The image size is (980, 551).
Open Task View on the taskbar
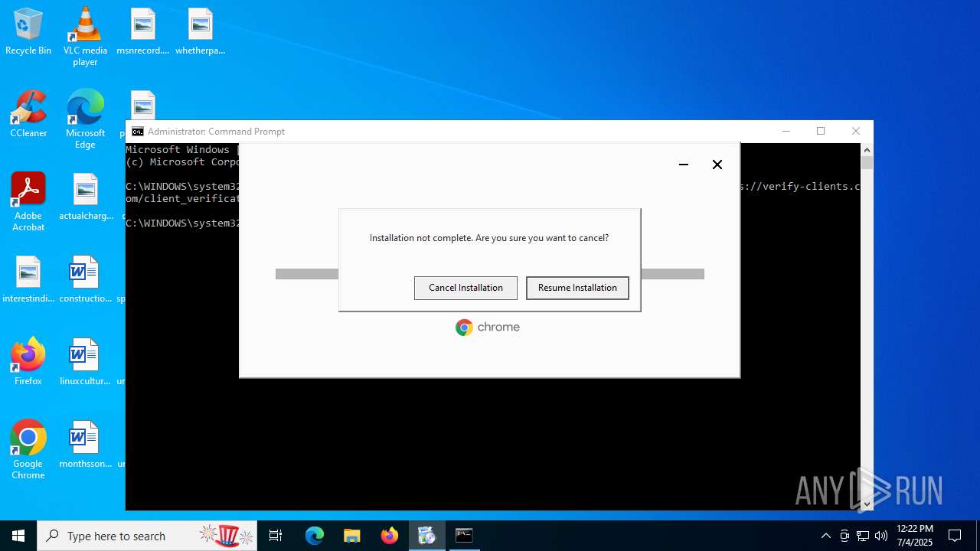tap(276, 536)
